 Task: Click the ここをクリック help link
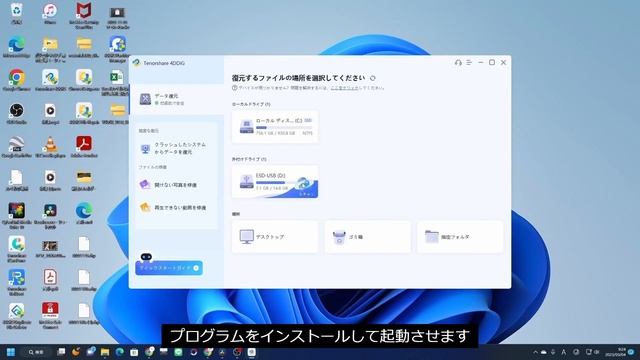pyautogui.click(x=344, y=88)
